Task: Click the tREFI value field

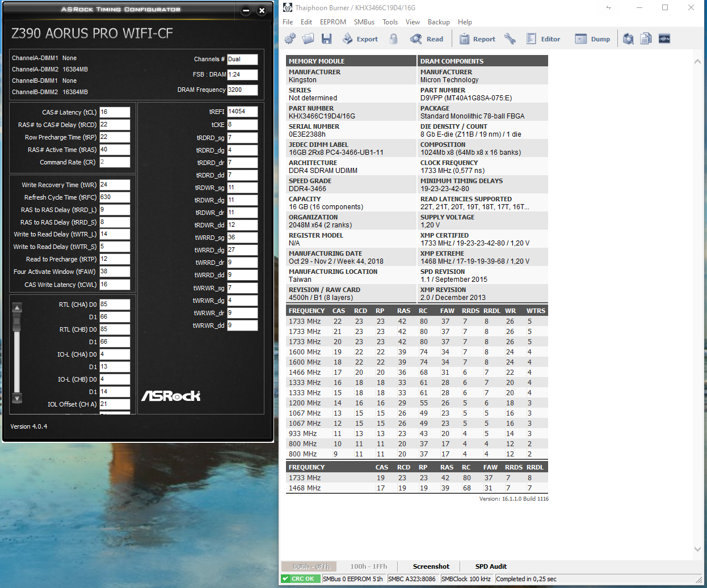Action: tap(242, 112)
